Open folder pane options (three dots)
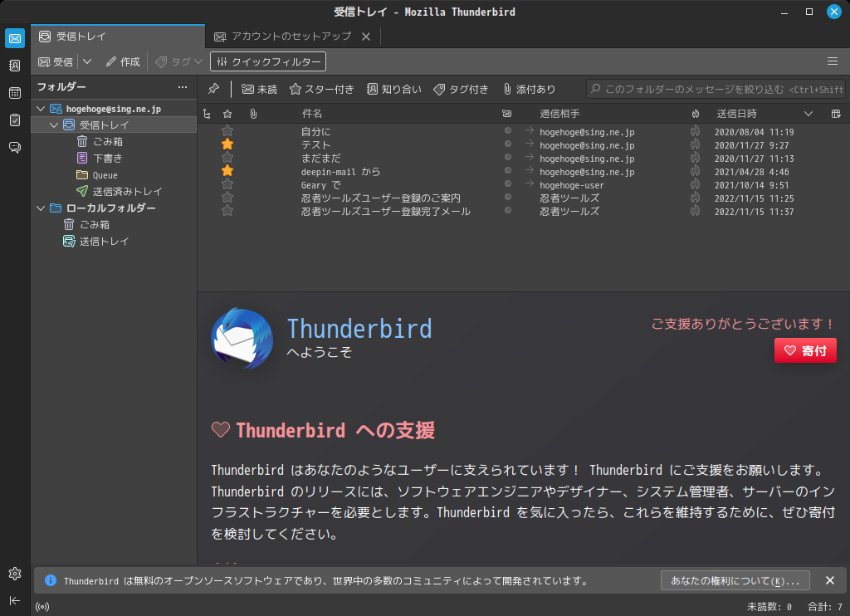850x616 pixels. click(183, 87)
